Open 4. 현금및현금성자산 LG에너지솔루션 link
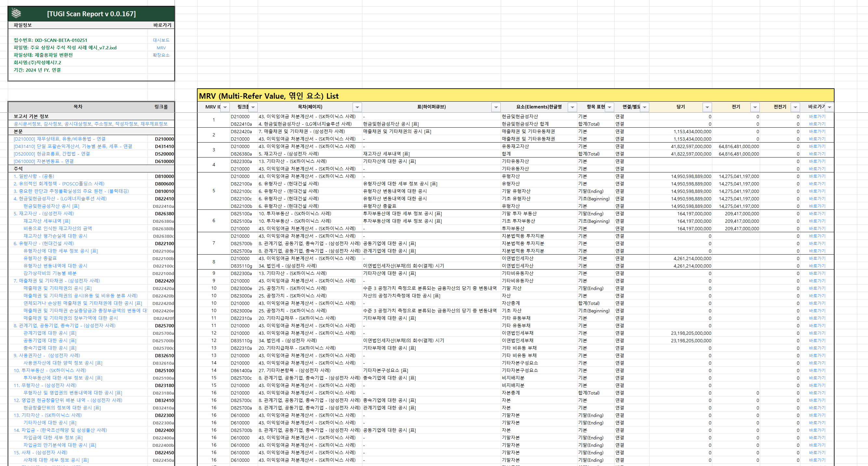 tap(60, 199)
